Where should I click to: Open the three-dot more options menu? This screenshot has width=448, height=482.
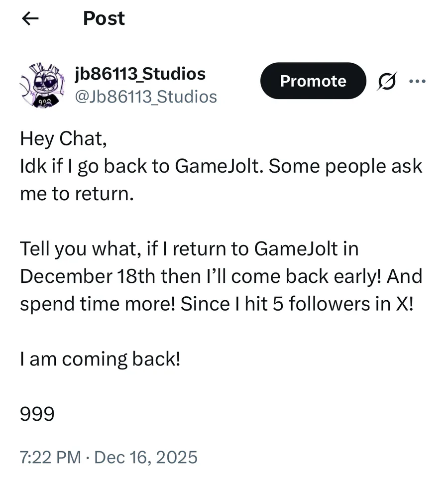(417, 81)
